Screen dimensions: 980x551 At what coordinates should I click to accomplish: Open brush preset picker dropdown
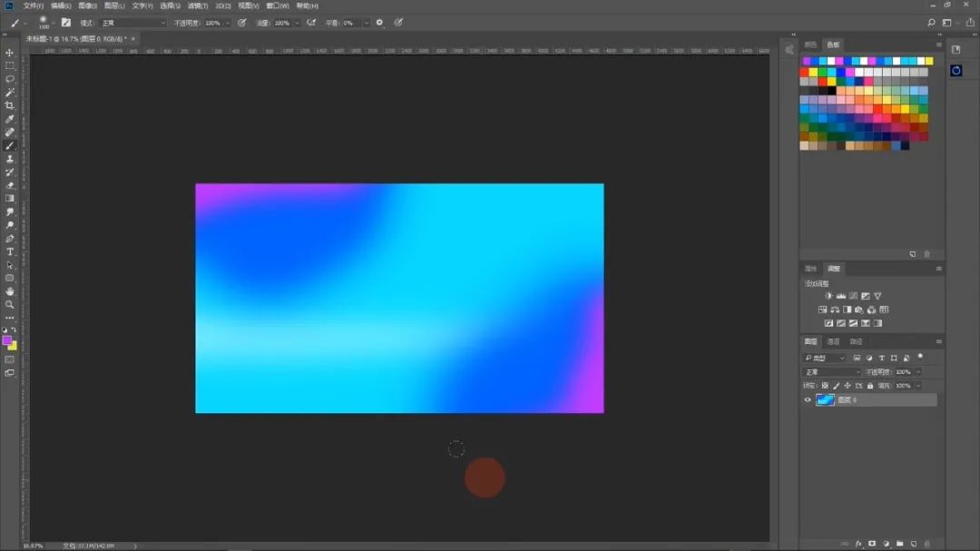pyautogui.click(x=54, y=23)
